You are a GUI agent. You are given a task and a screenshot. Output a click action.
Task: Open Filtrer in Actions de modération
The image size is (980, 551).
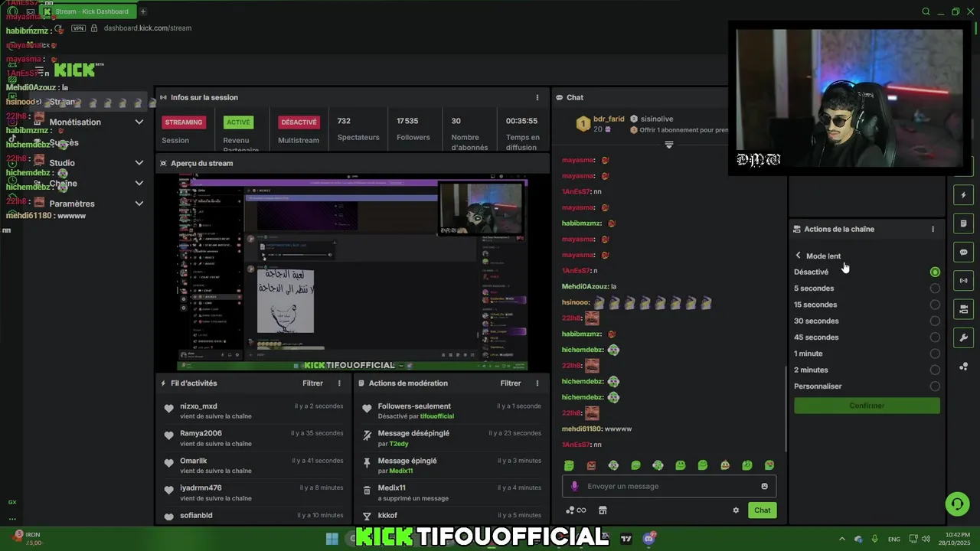coord(511,383)
